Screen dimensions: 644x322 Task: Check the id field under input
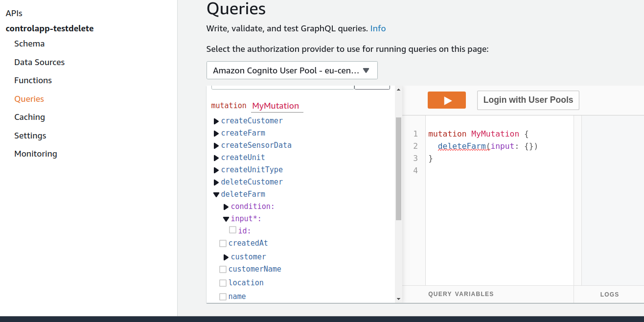pos(233,230)
